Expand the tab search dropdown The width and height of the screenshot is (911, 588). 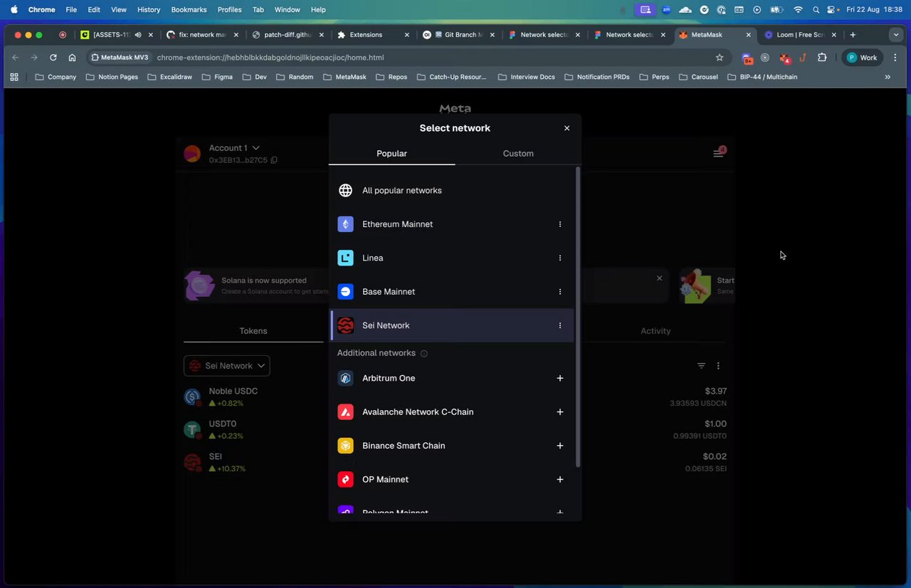coord(896,35)
